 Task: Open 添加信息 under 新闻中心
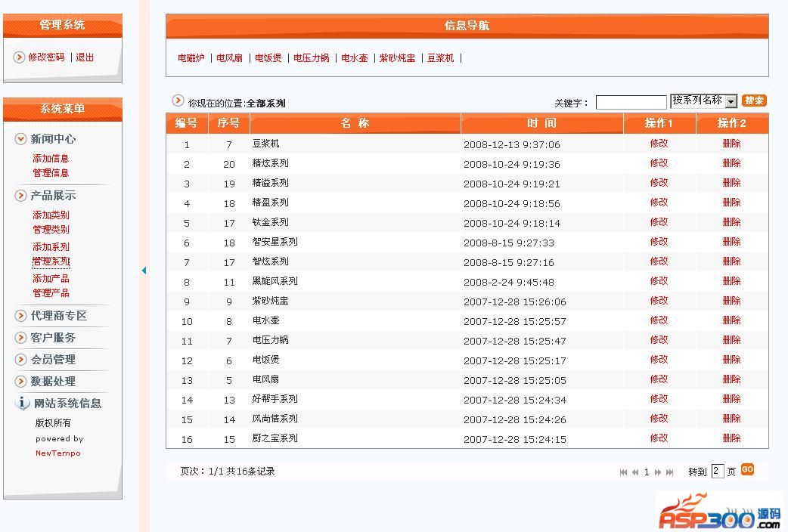point(51,158)
